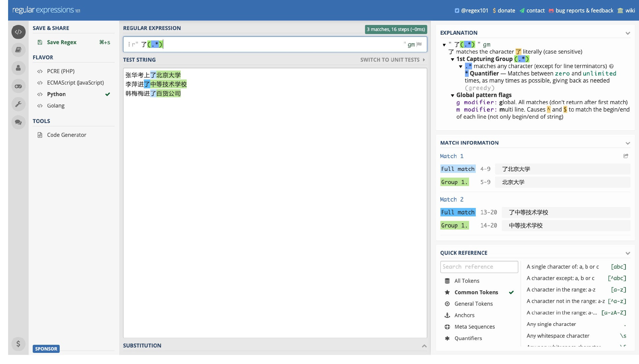
Task: Collapse the Explanation panel chevron
Action: click(x=628, y=33)
